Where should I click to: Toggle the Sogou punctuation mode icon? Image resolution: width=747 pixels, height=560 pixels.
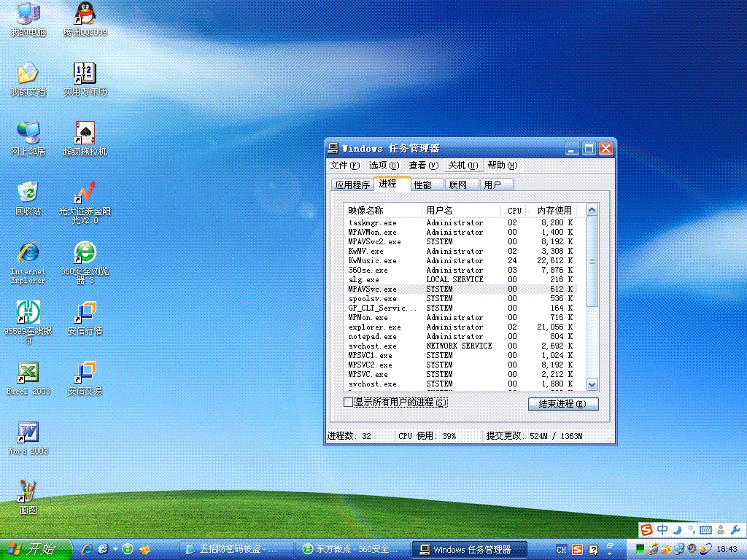692,530
